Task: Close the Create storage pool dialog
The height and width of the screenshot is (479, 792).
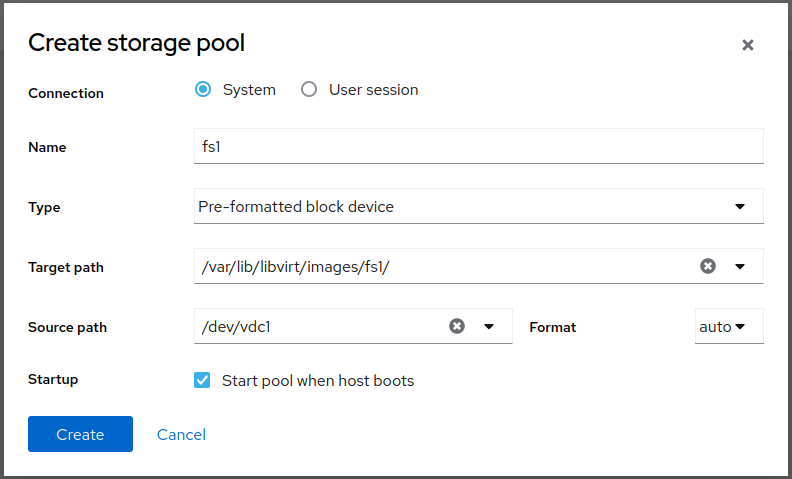Action: coord(747,45)
